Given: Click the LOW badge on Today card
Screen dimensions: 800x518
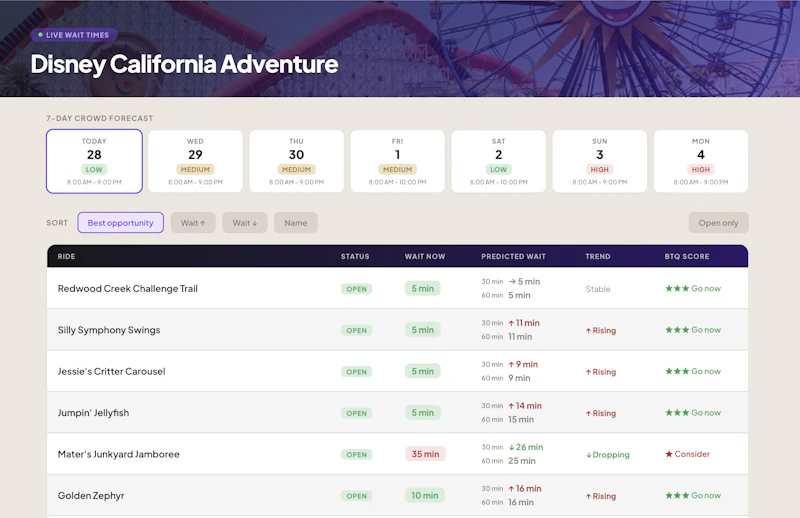Looking at the screenshot, I should (94, 169).
